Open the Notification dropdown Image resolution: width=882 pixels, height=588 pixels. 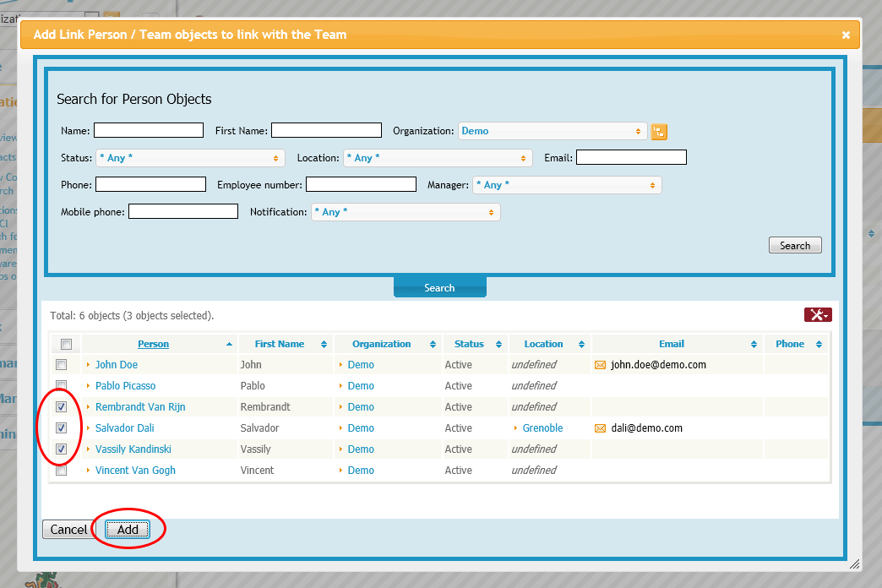pos(405,211)
